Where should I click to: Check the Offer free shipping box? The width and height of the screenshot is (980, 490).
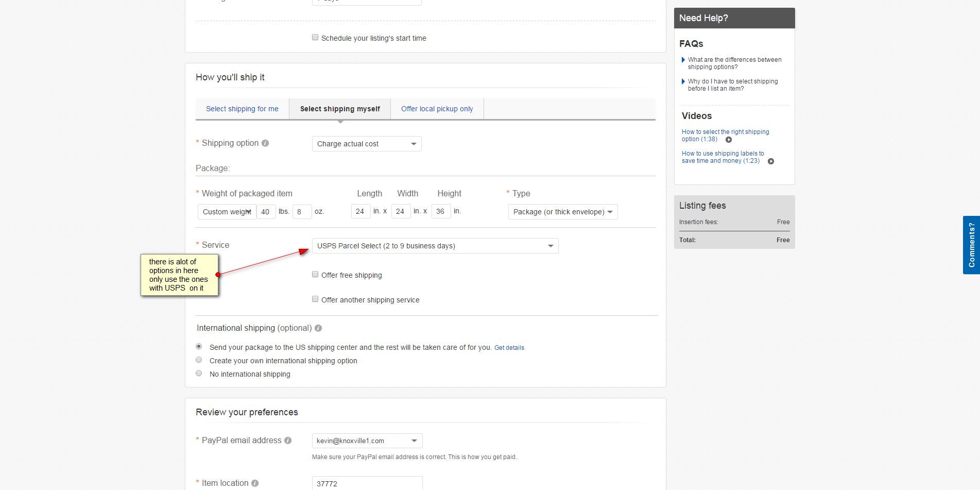315,275
